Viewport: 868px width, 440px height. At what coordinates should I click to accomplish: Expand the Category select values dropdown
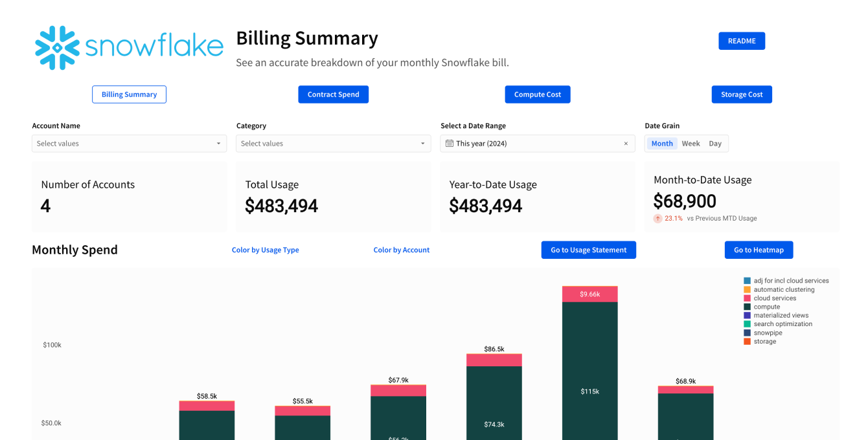pyautogui.click(x=333, y=144)
